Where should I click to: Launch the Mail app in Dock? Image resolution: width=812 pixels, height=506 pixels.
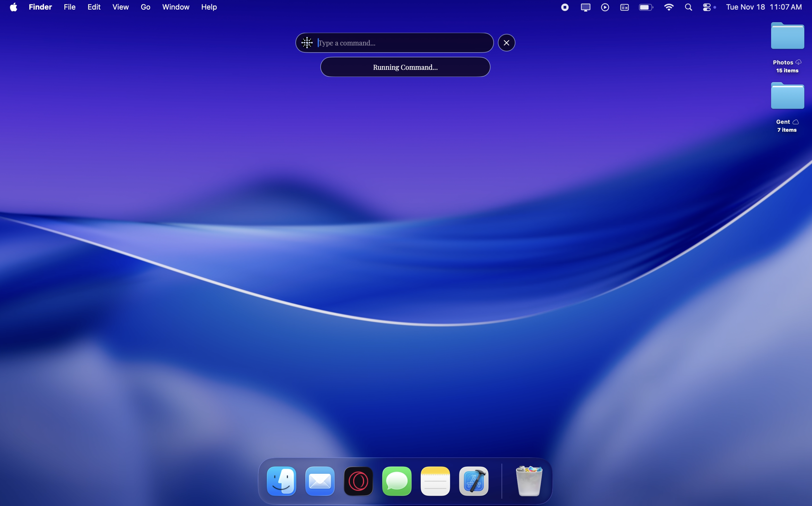click(x=320, y=481)
